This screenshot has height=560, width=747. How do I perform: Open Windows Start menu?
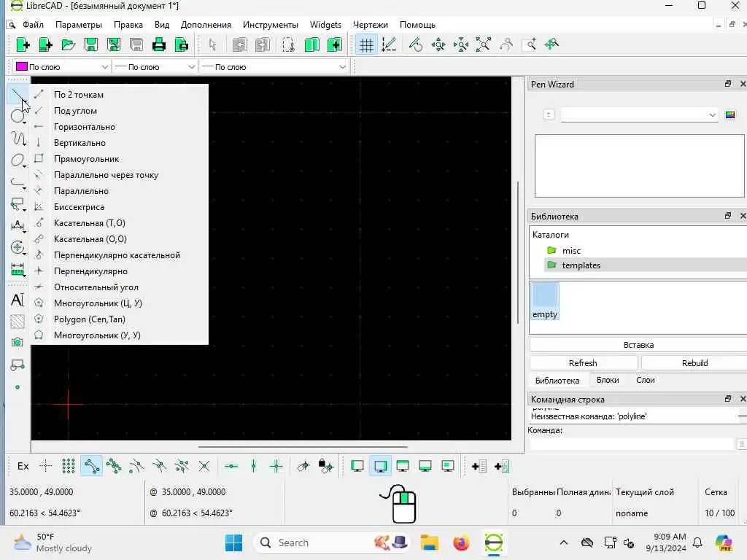(233, 542)
